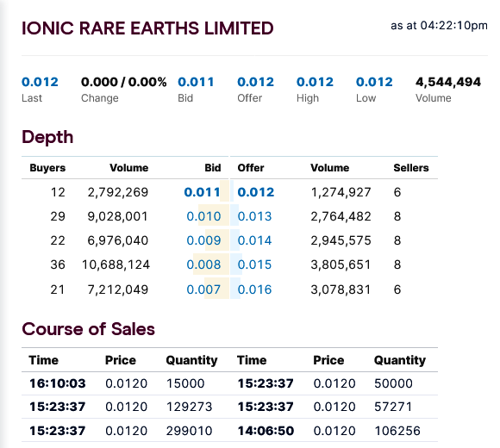Click the sale time 14:06:50
The image size is (500, 448).
266,431
